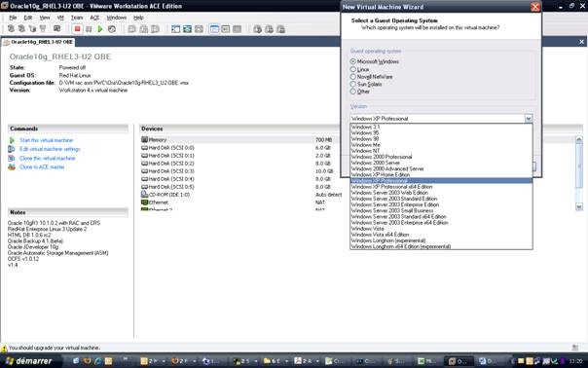Click the console view toolbar icon
The width and height of the screenshot is (588, 368).
tap(226, 29)
